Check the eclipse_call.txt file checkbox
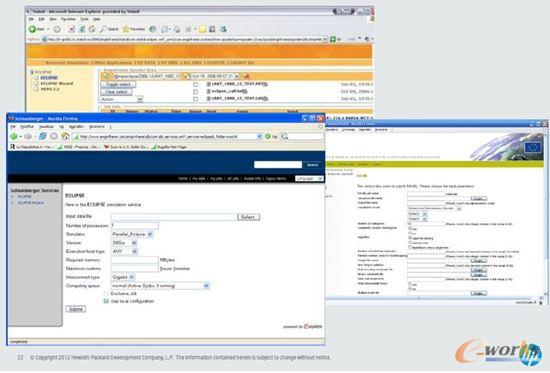The image size is (550, 373). (x=195, y=92)
